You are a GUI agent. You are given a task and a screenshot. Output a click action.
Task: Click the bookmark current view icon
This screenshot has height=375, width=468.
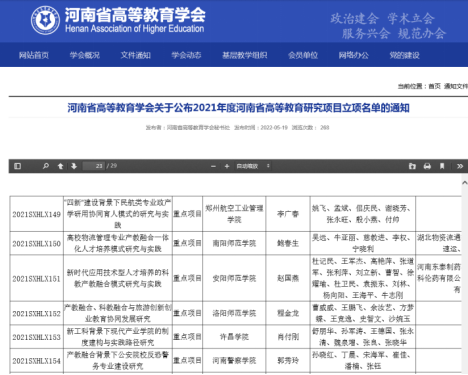click(x=442, y=166)
